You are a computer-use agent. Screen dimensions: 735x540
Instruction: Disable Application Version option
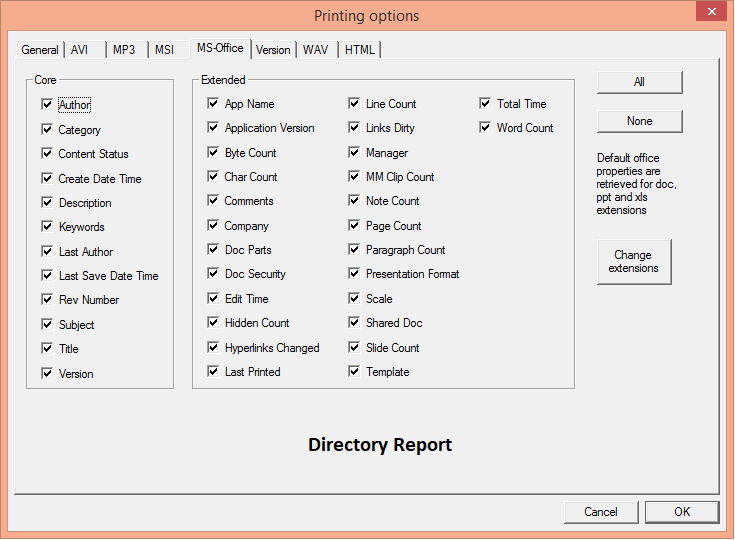coord(213,128)
